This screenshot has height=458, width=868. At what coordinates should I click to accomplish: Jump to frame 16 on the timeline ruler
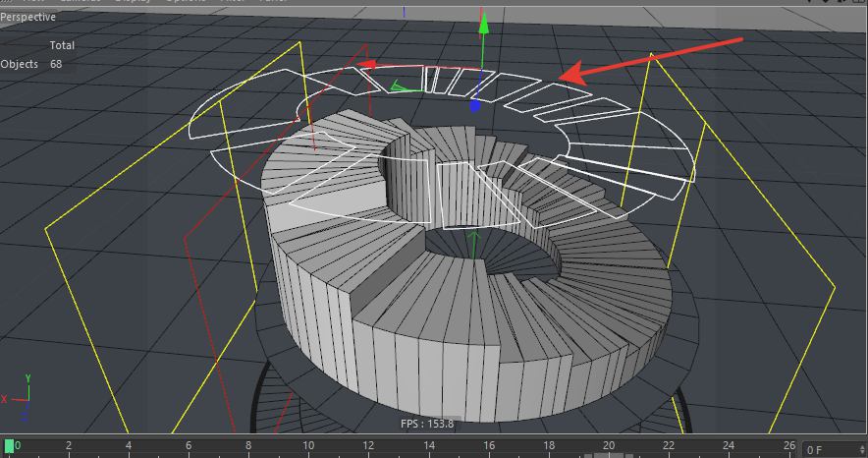[x=488, y=445]
